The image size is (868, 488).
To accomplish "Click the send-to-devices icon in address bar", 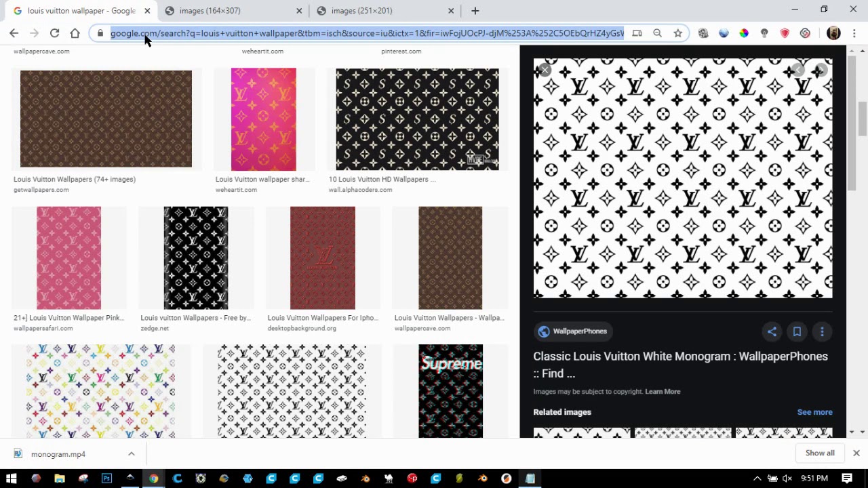I will coord(637,33).
